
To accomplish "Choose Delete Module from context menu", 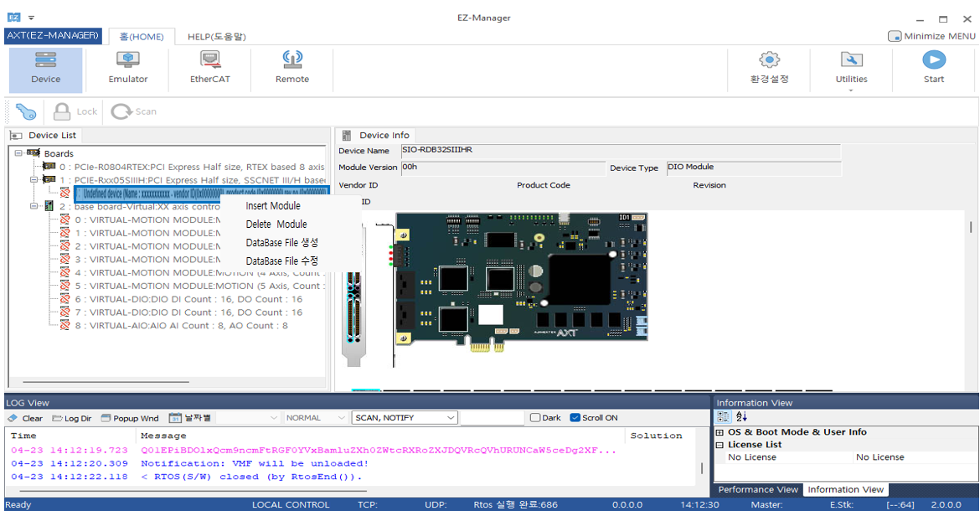I will click(x=276, y=225).
